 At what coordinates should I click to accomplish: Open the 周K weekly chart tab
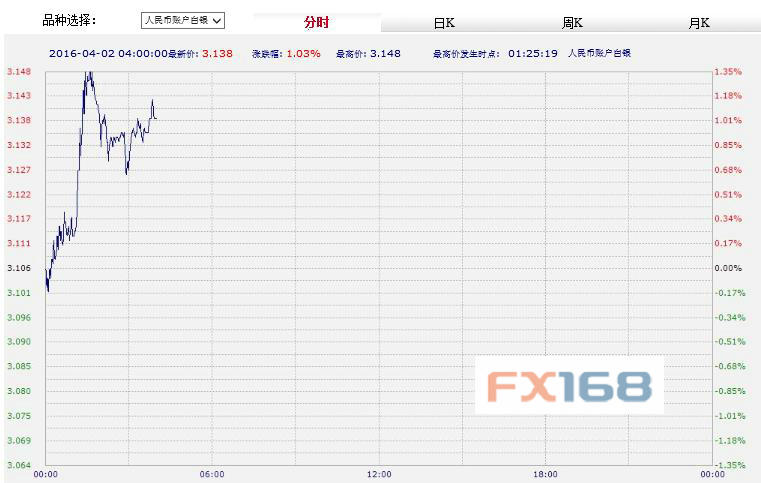[x=572, y=22]
